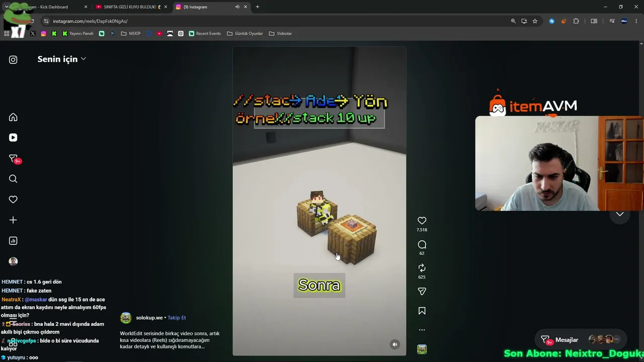Mute the Instagram tab audio icon
The height and width of the screenshot is (362, 644).
[x=237, y=7]
